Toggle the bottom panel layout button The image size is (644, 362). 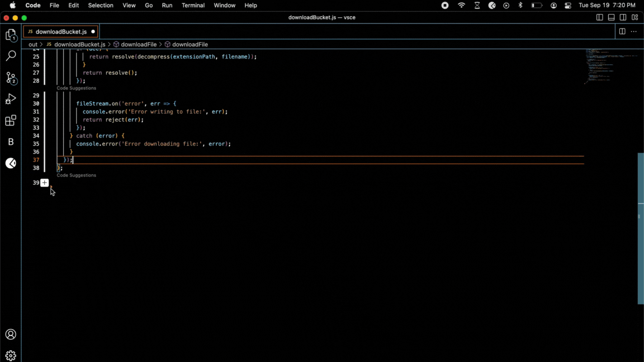pos(612,17)
